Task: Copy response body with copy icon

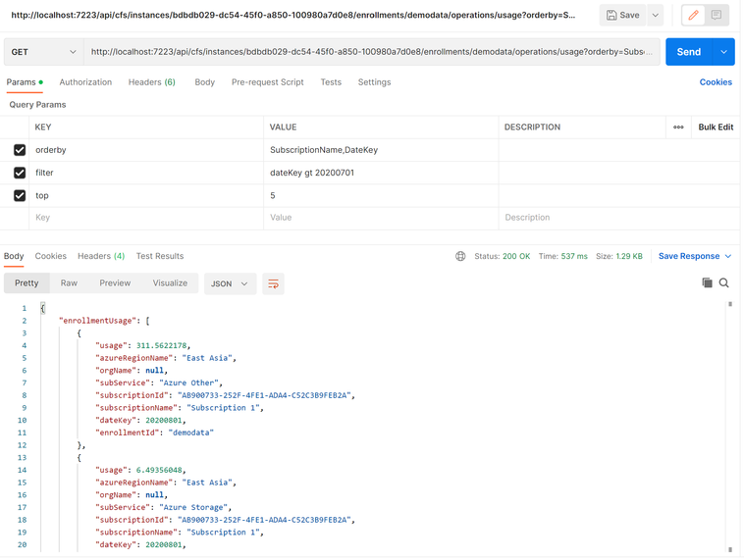Action: [x=707, y=282]
